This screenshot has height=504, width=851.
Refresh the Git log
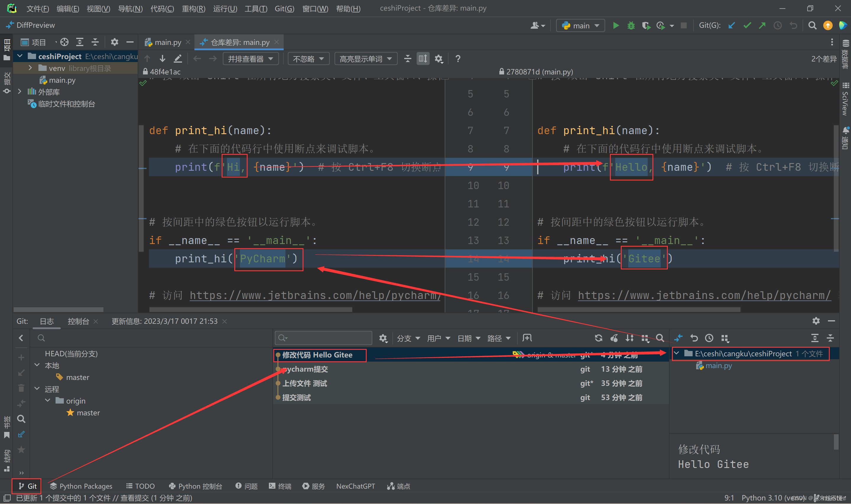[599, 338]
